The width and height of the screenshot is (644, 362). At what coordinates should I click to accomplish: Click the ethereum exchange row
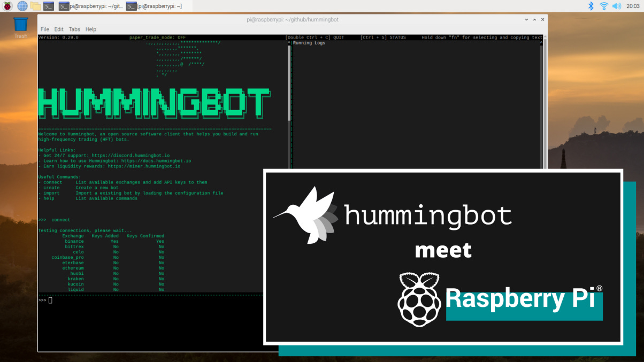pyautogui.click(x=113, y=268)
